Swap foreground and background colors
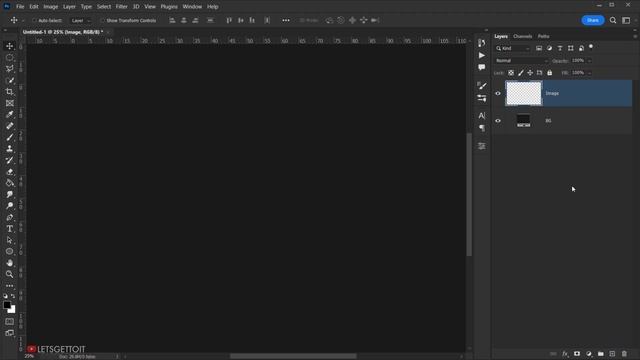 tap(13, 296)
